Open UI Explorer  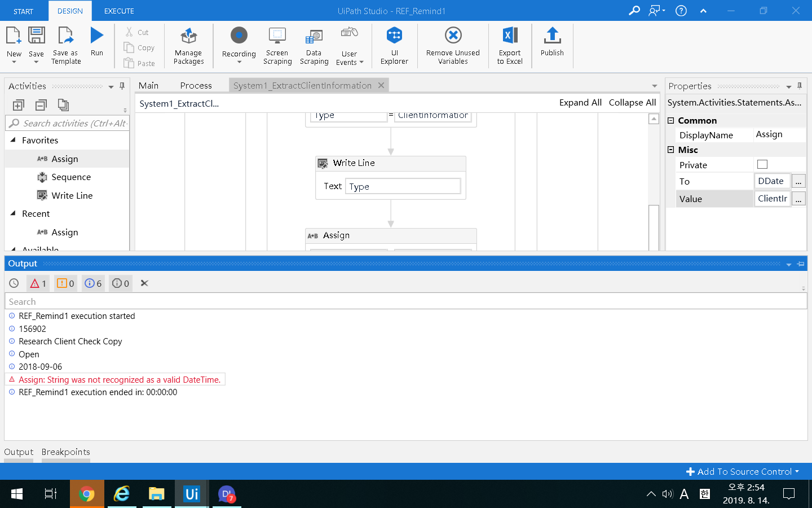pyautogui.click(x=394, y=46)
